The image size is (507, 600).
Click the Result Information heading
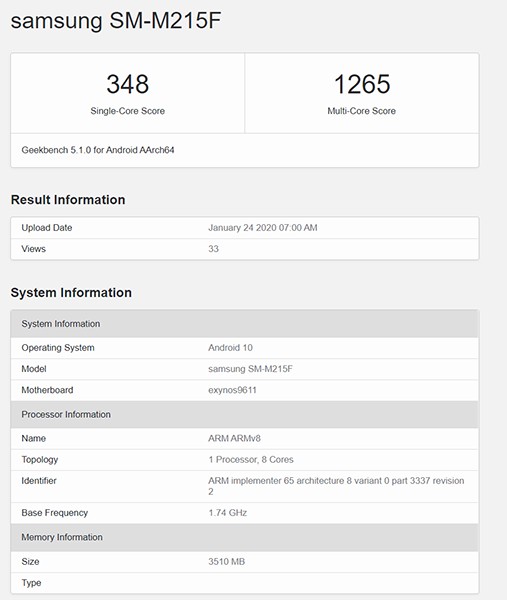[x=68, y=200]
